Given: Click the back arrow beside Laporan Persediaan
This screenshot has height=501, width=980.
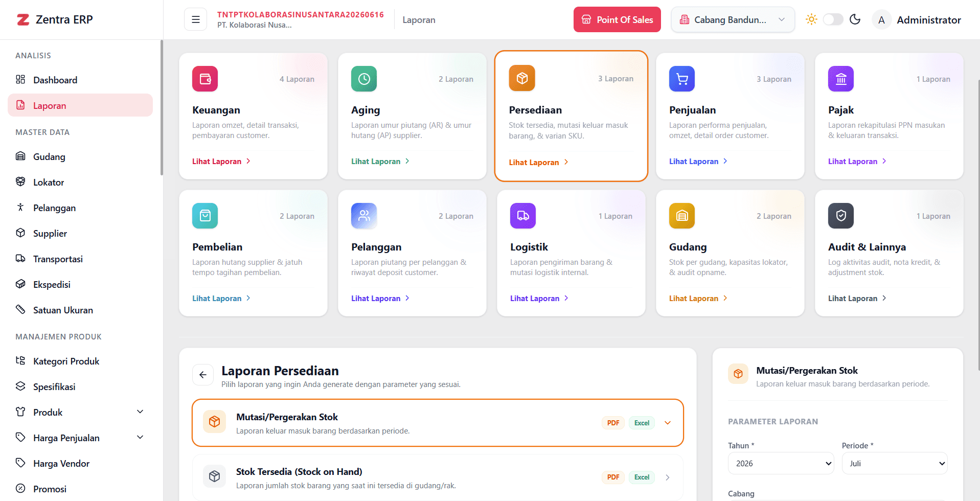Looking at the screenshot, I should tap(203, 375).
